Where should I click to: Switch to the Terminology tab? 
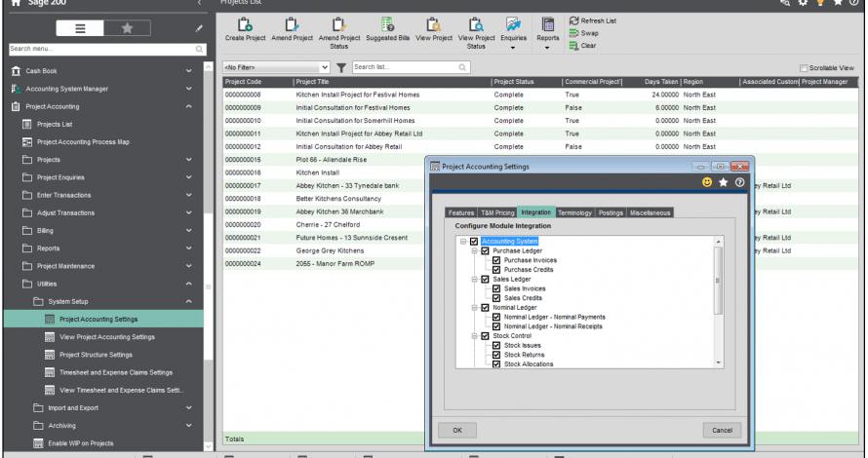(574, 213)
